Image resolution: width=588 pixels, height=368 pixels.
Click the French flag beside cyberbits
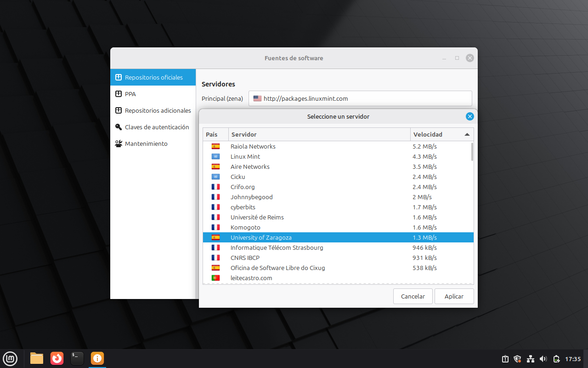pyautogui.click(x=215, y=207)
